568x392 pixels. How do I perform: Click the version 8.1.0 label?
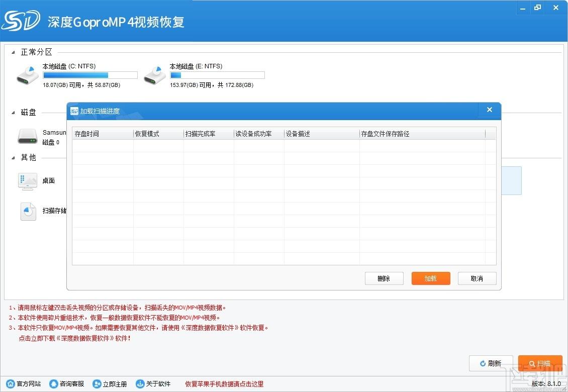[546, 383]
